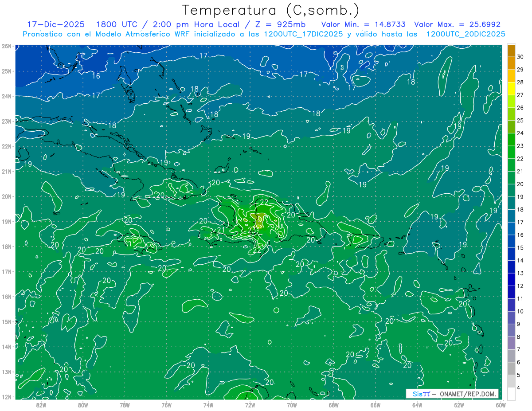
Task: Click the color bar label "9"
Action: coord(519,324)
